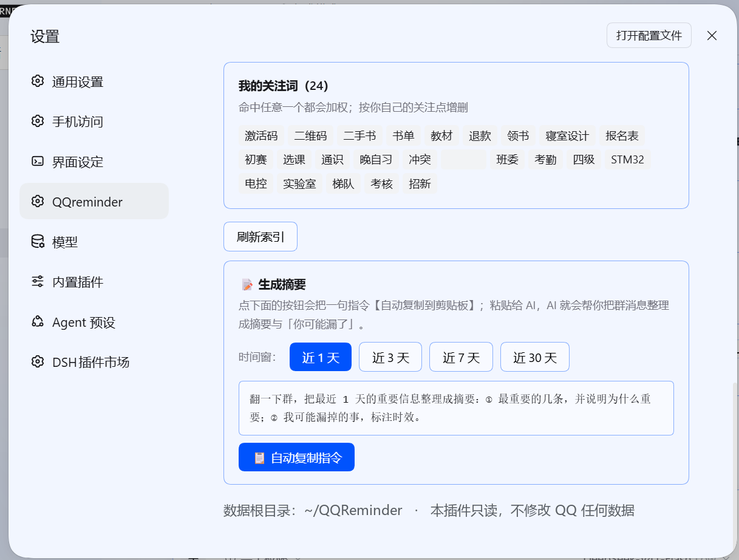
Task: Open the 界面设定 section
Action: pyautogui.click(x=94, y=162)
